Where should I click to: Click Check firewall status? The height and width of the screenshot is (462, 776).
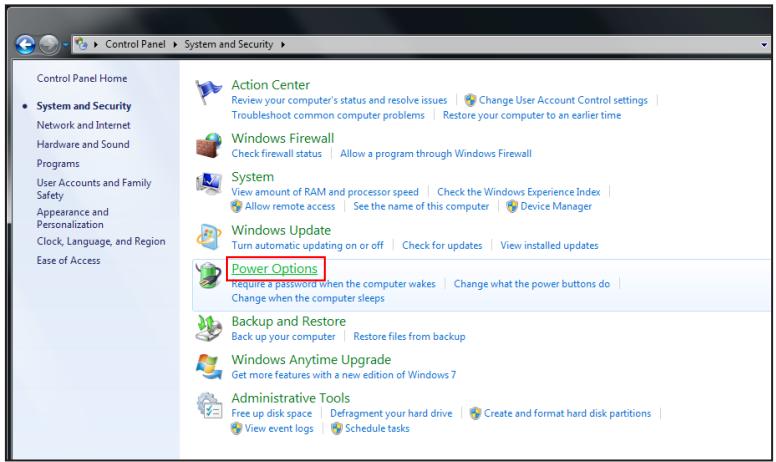pos(276,154)
